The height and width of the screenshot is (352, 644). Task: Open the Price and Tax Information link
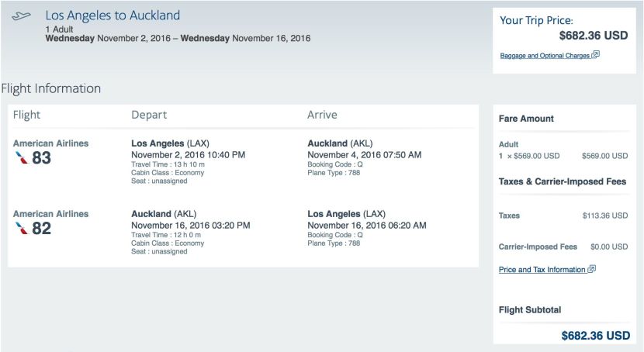tap(542, 270)
